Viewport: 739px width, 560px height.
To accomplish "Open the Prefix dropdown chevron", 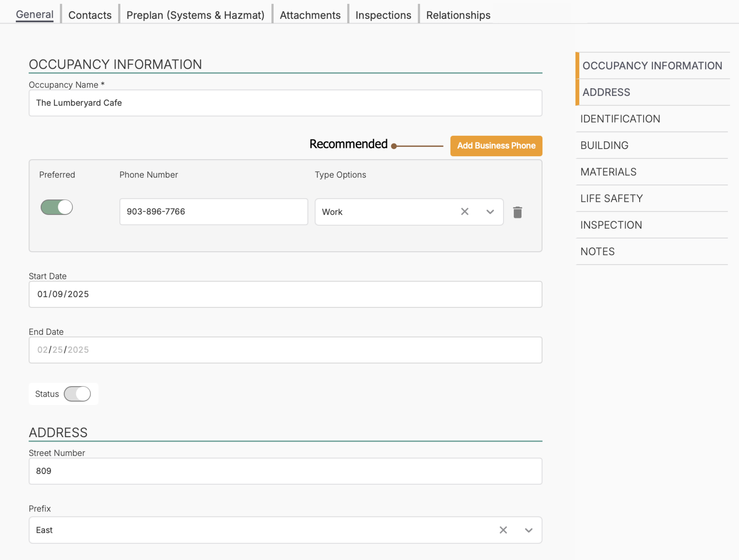I will (528, 530).
